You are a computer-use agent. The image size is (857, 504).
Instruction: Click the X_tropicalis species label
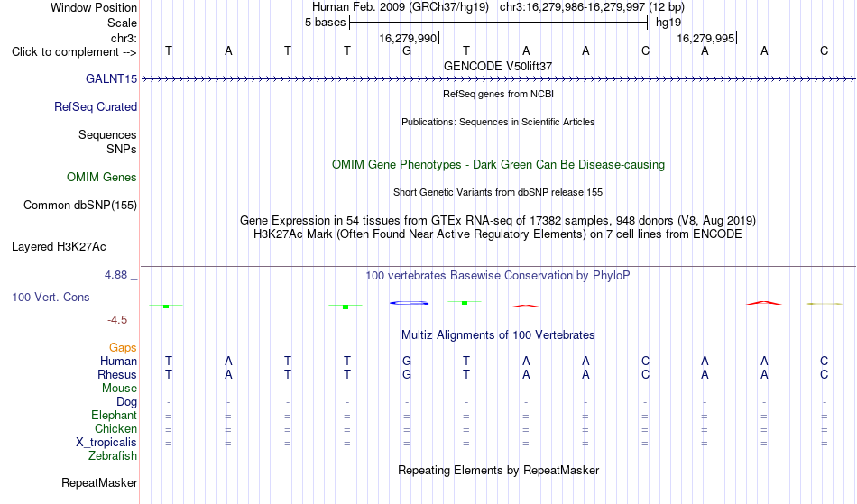[x=106, y=443]
